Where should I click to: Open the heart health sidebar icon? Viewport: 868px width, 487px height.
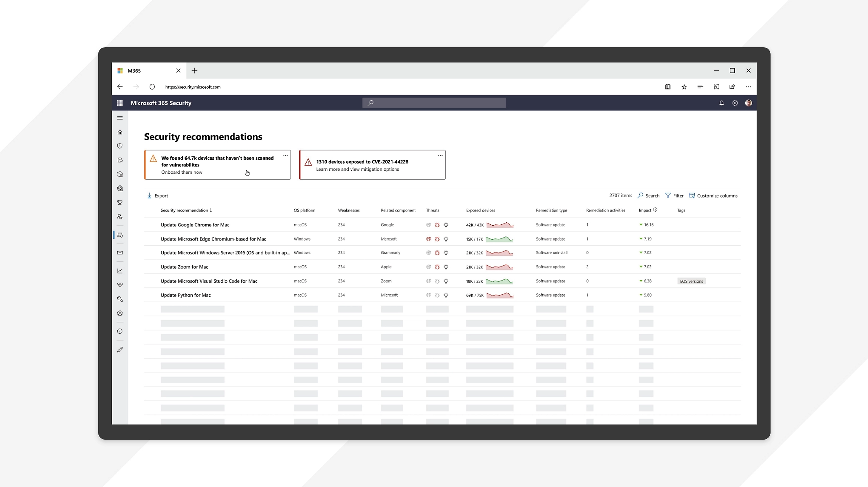(120, 285)
